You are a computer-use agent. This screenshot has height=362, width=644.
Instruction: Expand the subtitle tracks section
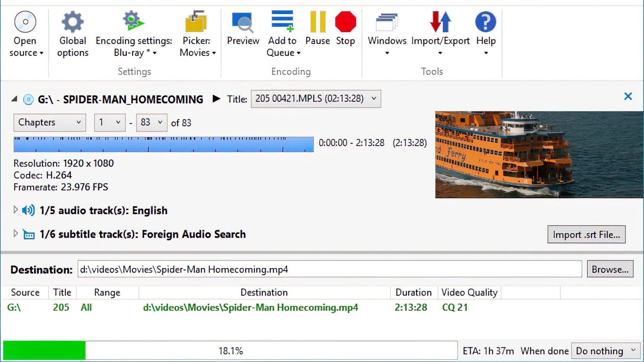click(15, 234)
